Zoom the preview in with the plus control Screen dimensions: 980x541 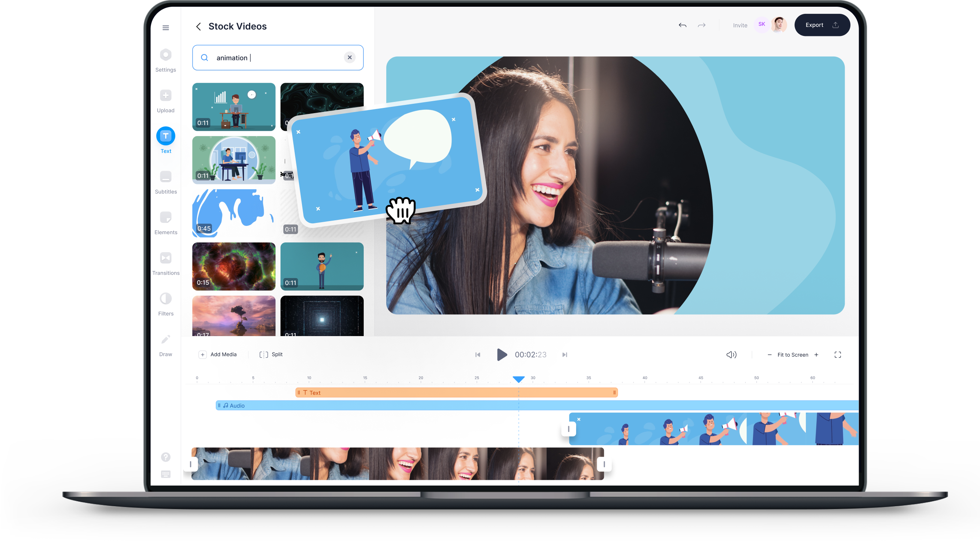pos(816,354)
